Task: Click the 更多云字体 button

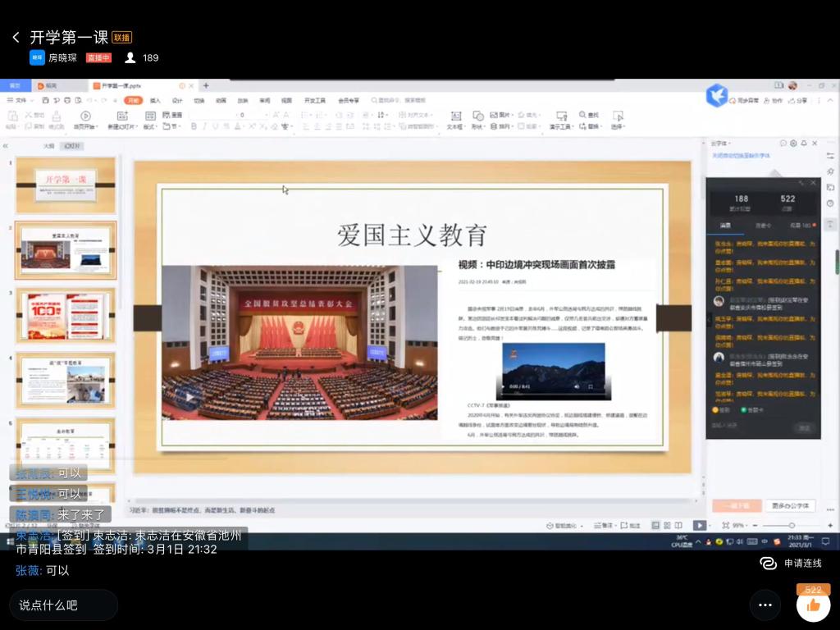Action: 790,505
